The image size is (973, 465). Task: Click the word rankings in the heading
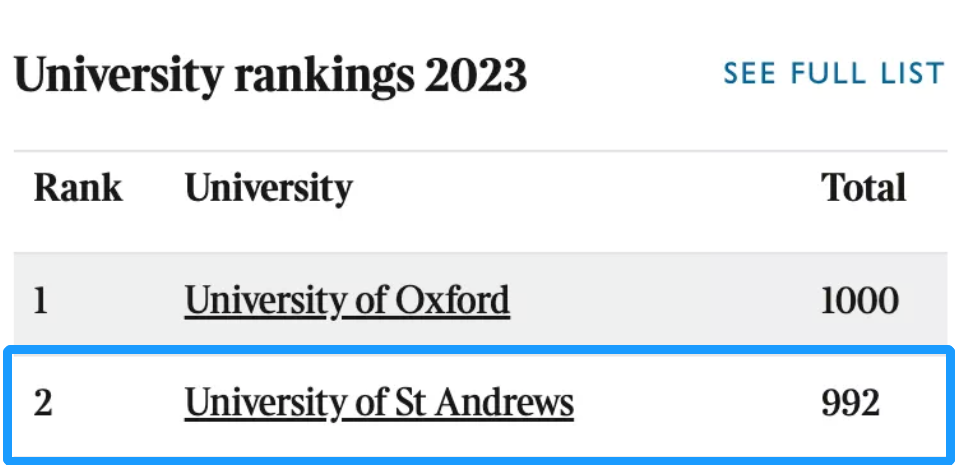pos(323,77)
